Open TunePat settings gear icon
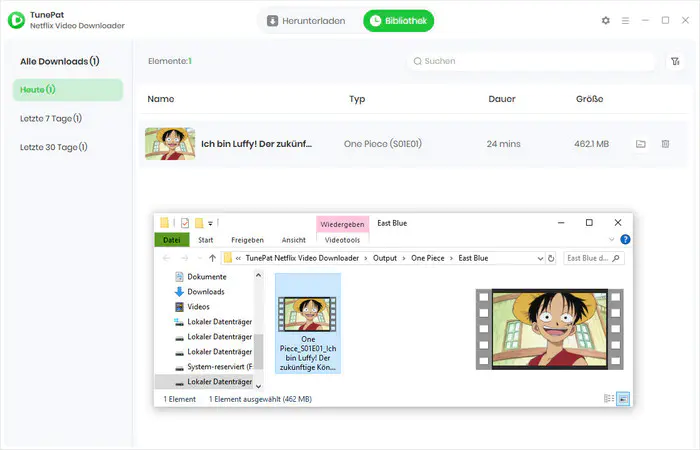This screenshot has height=450, width=700. tap(605, 21)
